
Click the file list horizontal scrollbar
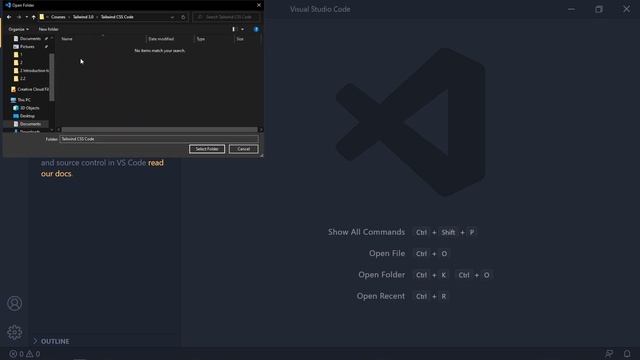(x=160, y=130)
